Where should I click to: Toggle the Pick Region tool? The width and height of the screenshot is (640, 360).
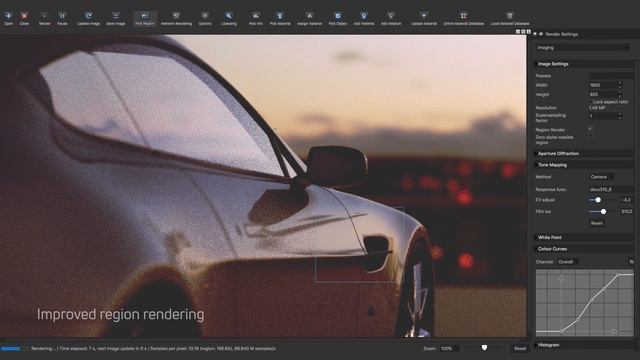(x=144, y=18)
